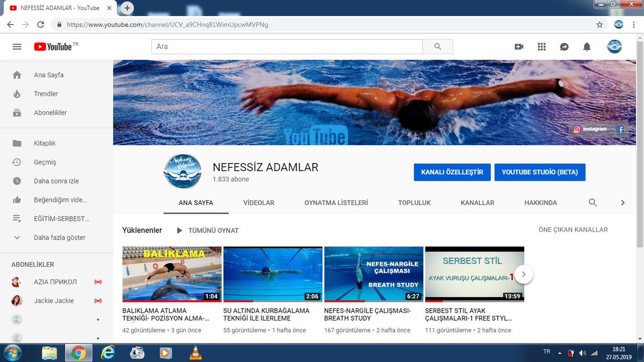644x362 pixels.
Task: Bookmark page with star icon
Action: click(599, 25)
